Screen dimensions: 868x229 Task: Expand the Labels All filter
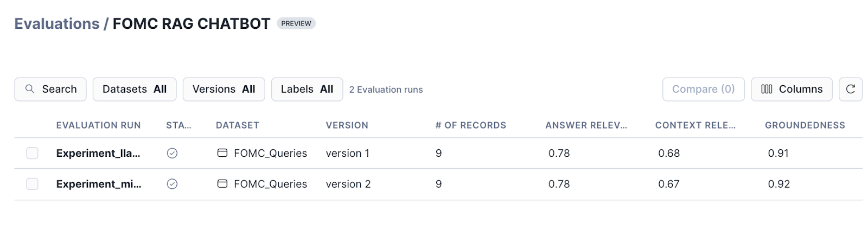(307, 89)
